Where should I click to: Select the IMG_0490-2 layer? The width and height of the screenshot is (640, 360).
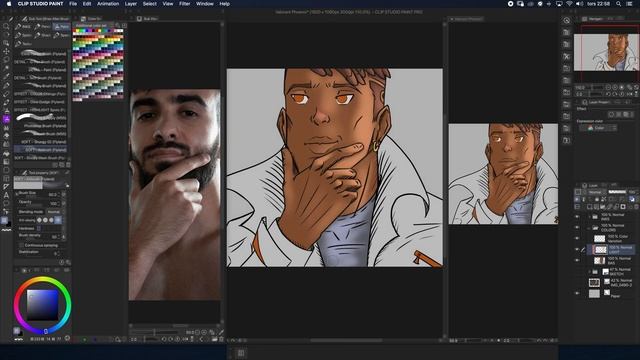click(611, 282)
